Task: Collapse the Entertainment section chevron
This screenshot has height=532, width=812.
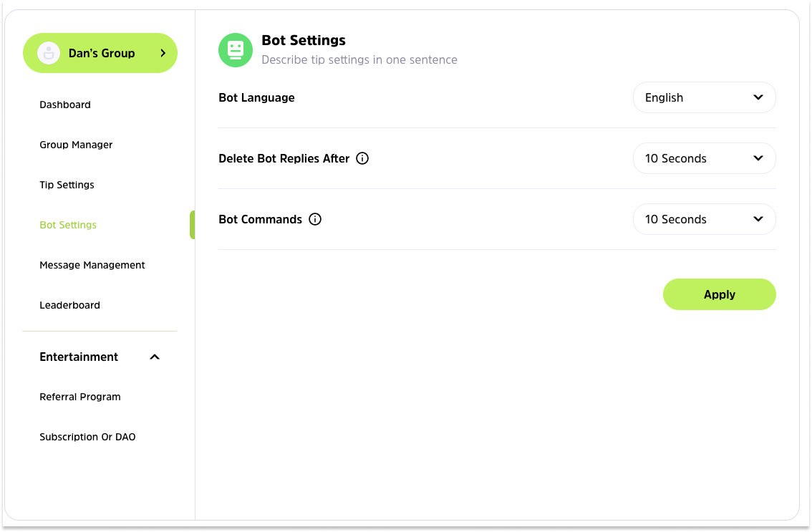Action: (155, 357)
